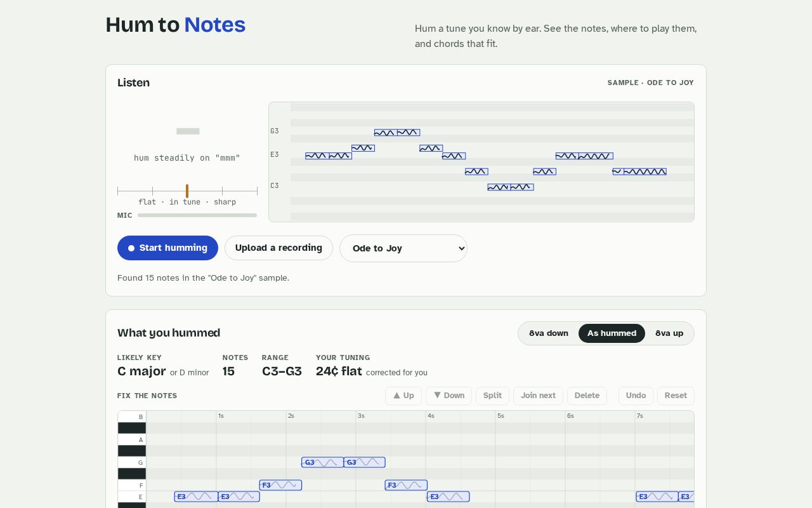This screenshot has height=508, width=812.
Task: Click the A piano key
Action: click(x=132, y=439)
